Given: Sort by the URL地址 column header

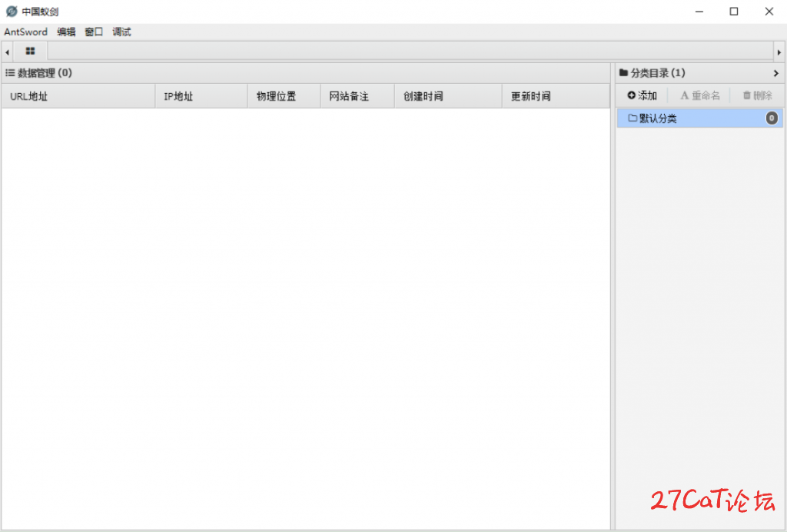Looking at the screenshot, I should click(x=78, y=96).
